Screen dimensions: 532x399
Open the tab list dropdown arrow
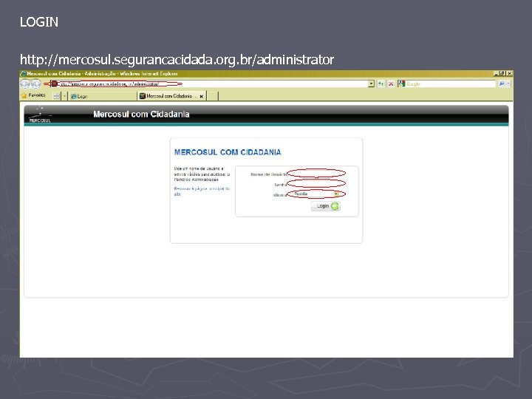tap(64, 96)
